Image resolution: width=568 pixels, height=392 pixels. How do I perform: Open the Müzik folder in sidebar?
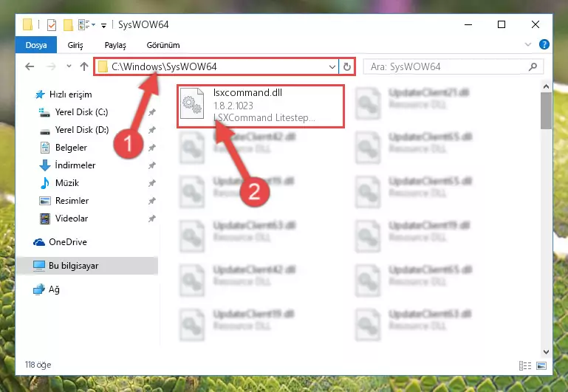67,183
